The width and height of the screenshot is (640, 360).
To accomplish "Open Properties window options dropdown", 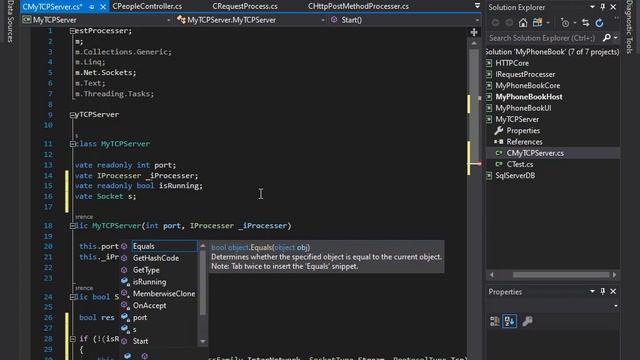I will pos(592,291).
